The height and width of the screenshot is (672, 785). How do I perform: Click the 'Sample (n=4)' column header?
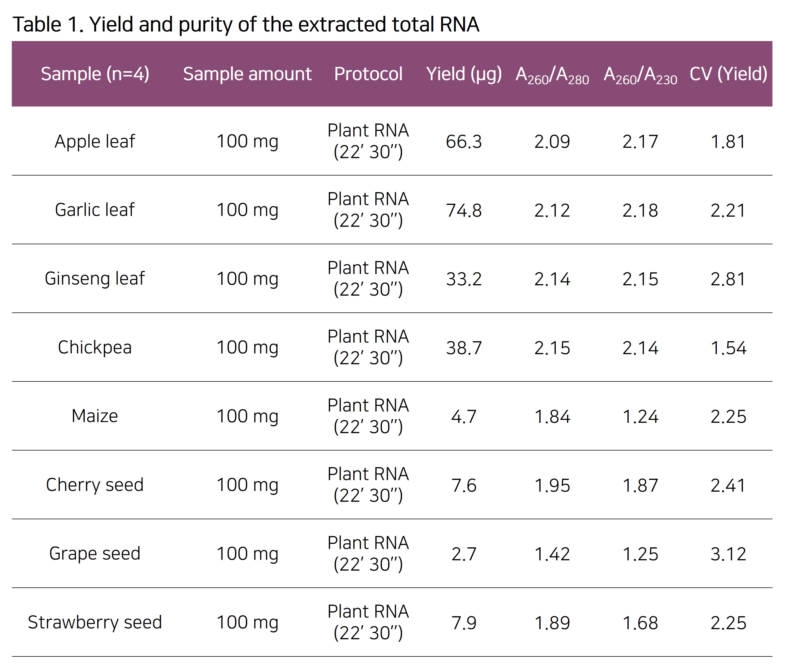pyautogui.click(x=95, y=74)
